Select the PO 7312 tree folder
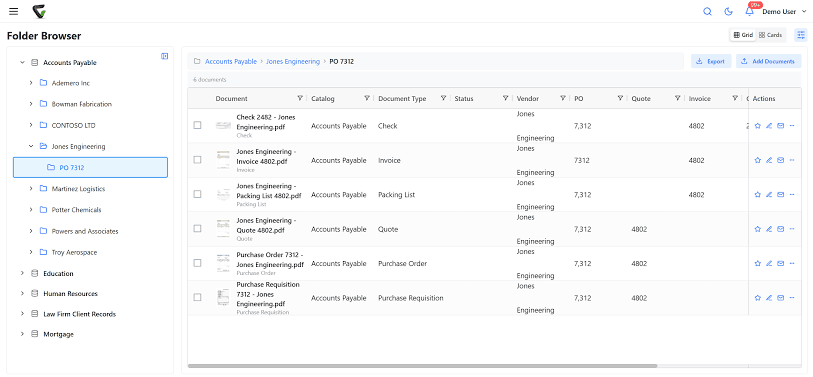The image size is (813, 377). pyautogui.click(x=90, y=167)
